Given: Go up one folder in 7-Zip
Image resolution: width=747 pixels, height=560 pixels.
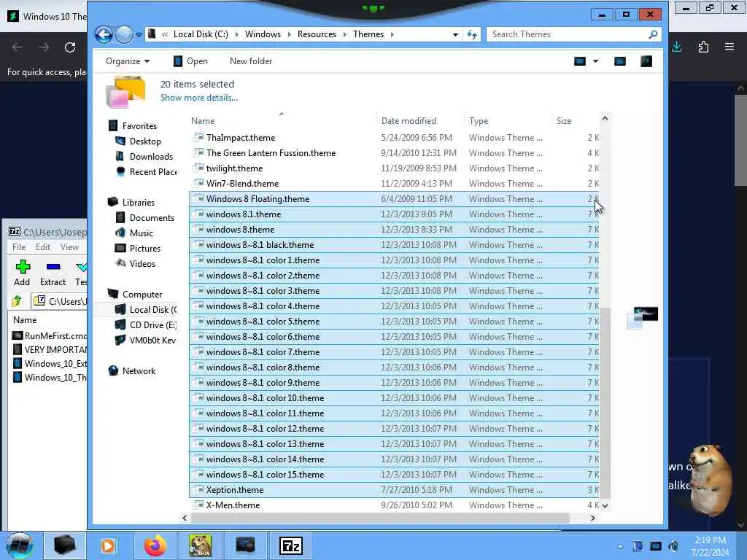Looking at the screenshot, I should pyautogui.click(x=17, y=301).
